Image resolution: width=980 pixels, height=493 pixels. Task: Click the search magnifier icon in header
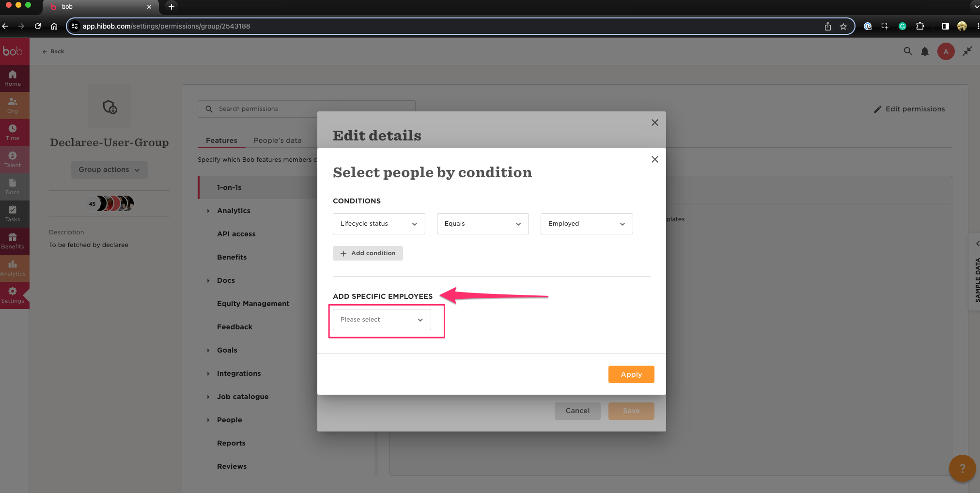(x=908, y=51)
